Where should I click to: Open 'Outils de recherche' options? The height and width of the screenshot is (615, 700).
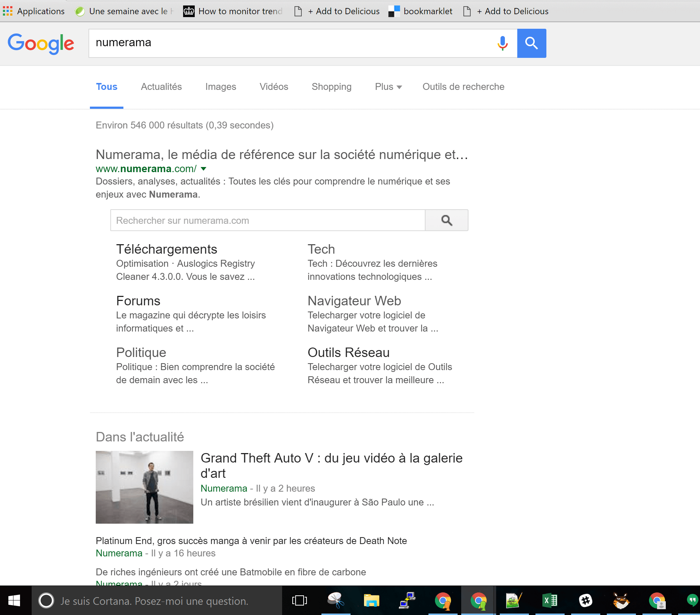pyautogui.click(x=463, y=87)
